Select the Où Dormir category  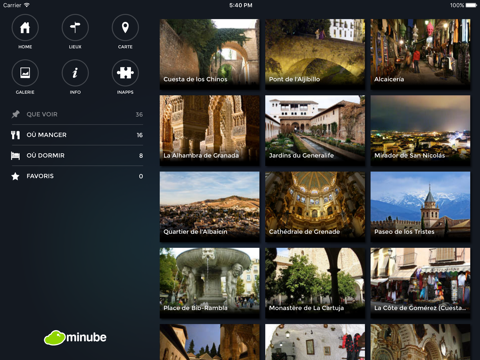point(77,156)
